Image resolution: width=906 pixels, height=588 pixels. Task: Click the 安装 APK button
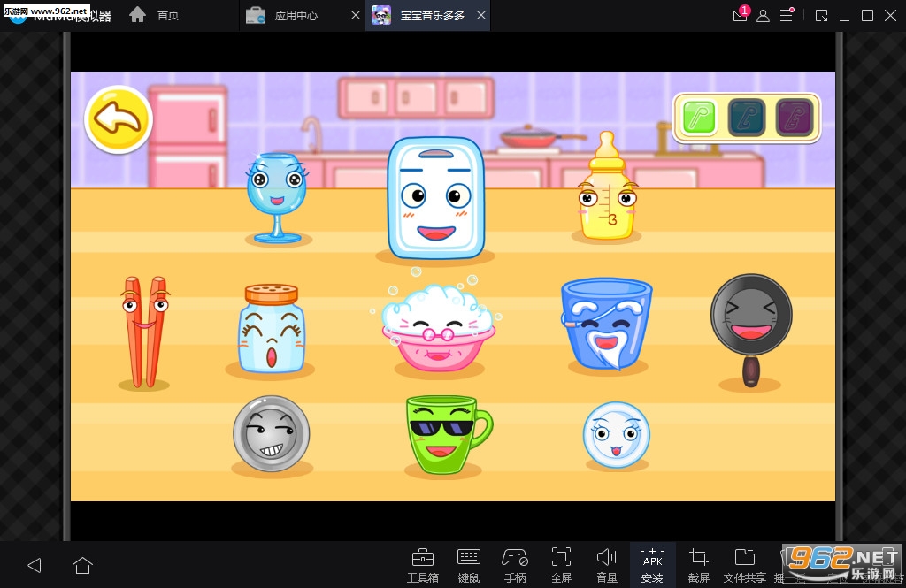[x=652, y=565]
